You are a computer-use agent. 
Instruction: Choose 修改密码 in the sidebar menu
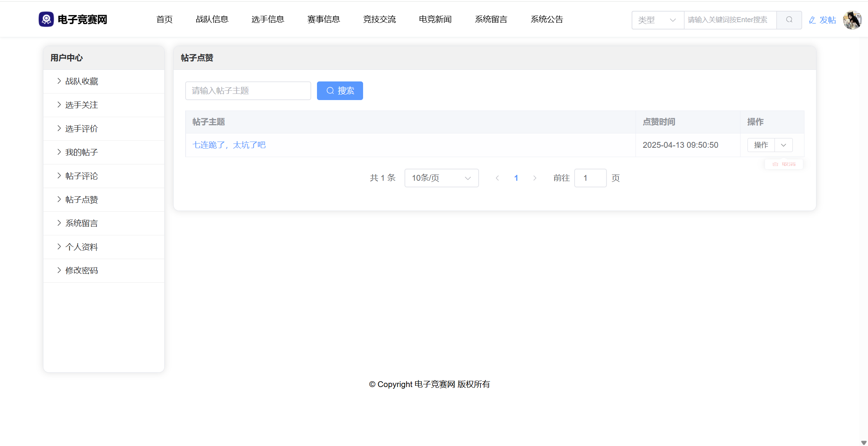click(82, 271)
